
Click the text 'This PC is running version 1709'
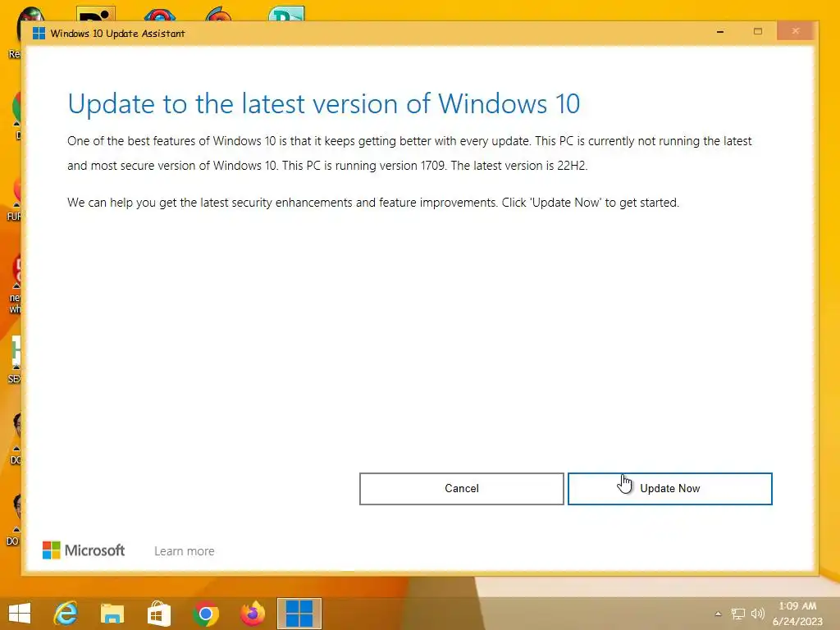point(364,166)
